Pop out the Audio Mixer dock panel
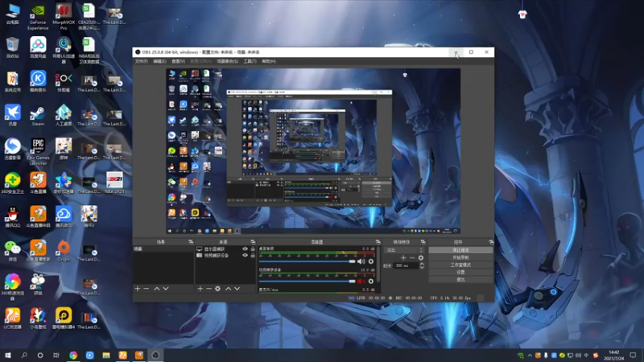Viewport: 644px width, 362px height. pos(378,242)
